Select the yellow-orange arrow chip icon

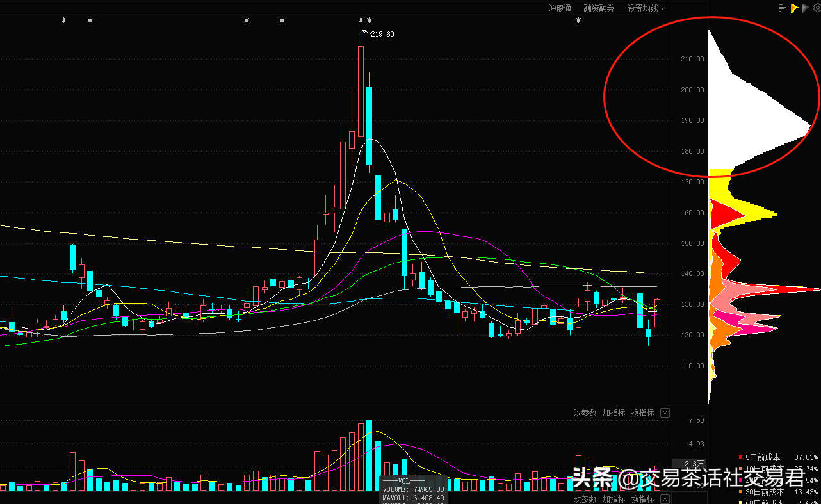click(x=793, y=8)
